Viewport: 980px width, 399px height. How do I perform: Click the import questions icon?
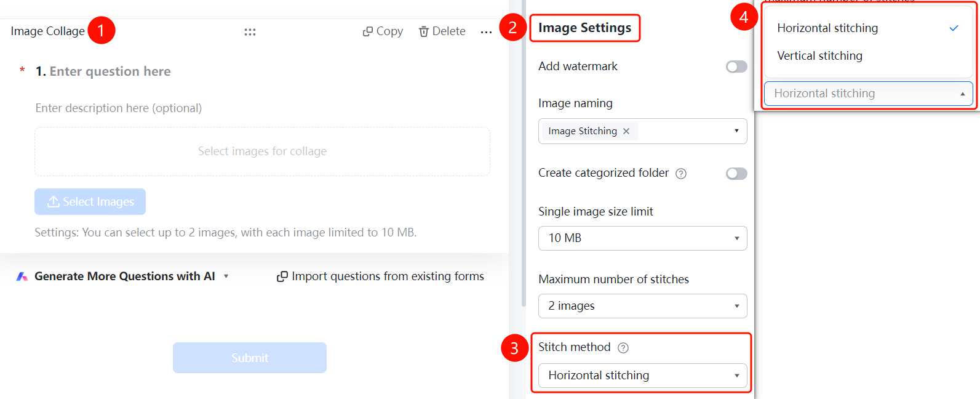(282, 276)
